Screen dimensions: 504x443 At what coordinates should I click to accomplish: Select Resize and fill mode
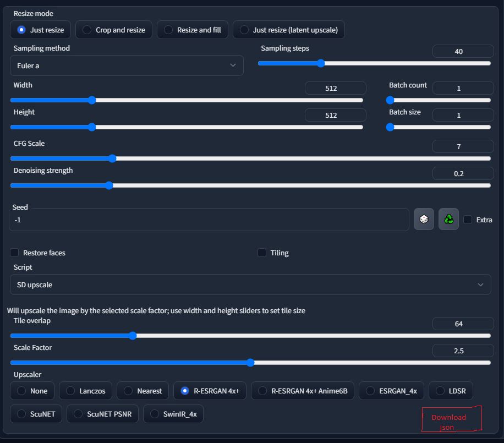193,30
